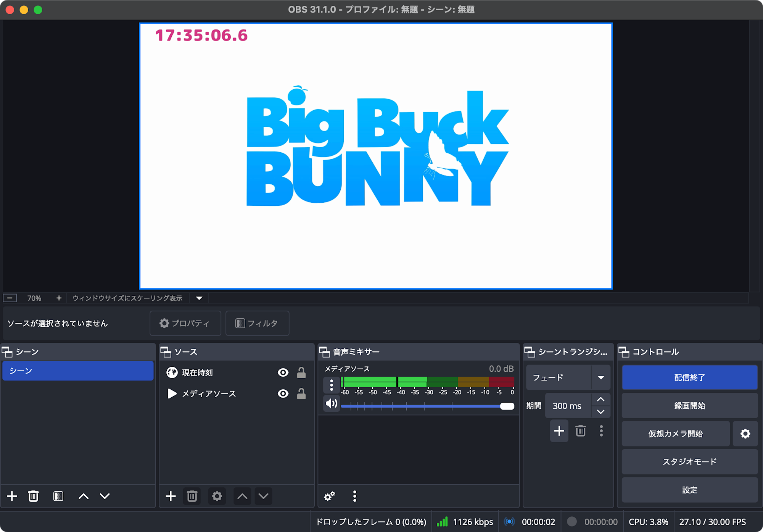Click the 70% zoom value
The image size is (763, 532).
pyautogui.click(x=34, y=298)
